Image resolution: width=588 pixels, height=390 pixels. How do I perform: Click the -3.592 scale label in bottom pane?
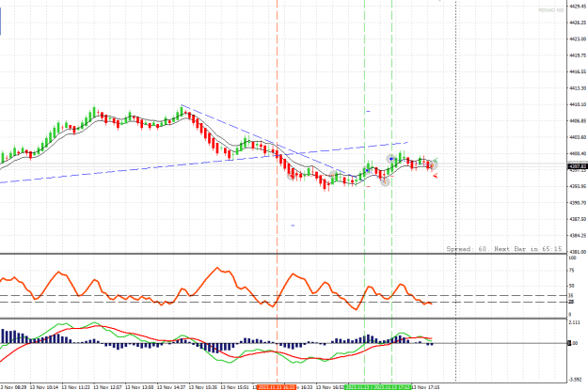(x=575, y=380)
